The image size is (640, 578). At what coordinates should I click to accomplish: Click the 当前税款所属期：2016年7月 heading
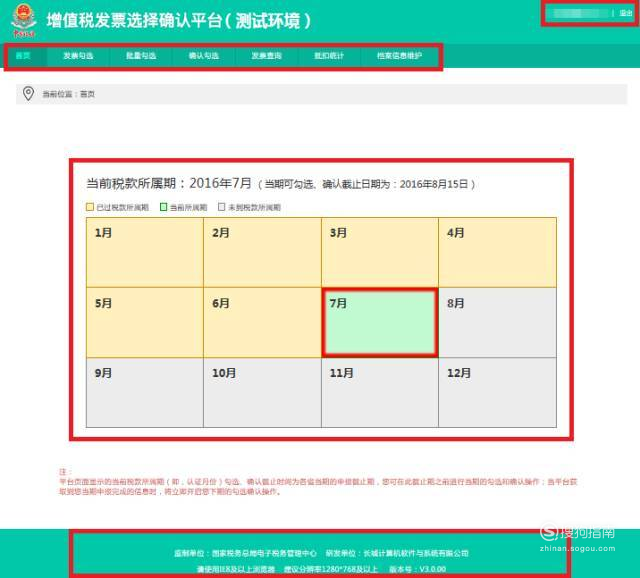(169, 183)
